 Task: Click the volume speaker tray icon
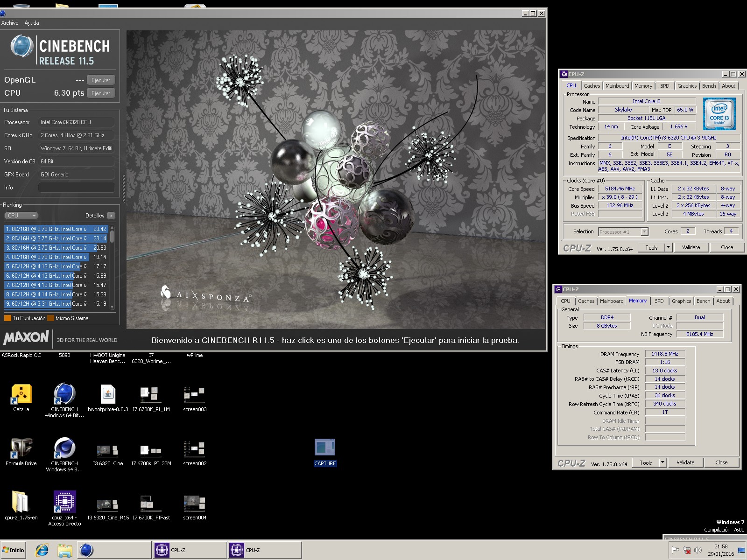tap(698, 550)
